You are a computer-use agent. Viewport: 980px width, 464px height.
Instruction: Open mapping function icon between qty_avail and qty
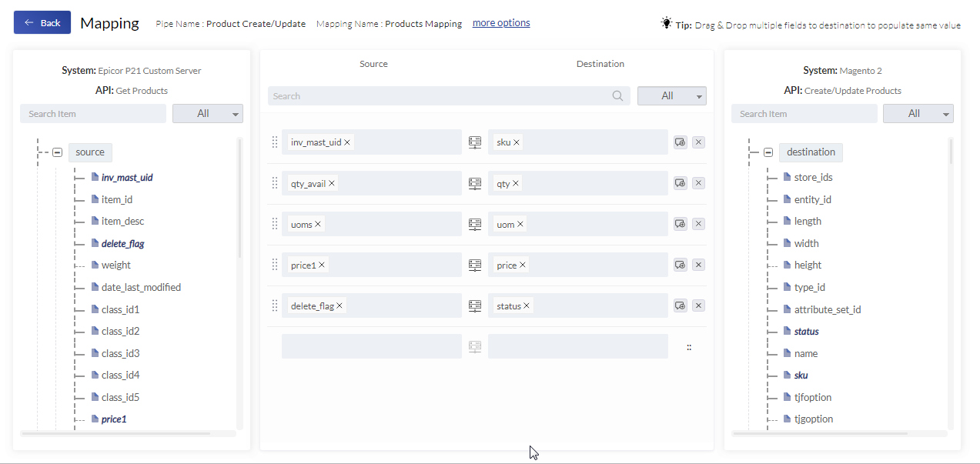475,183
